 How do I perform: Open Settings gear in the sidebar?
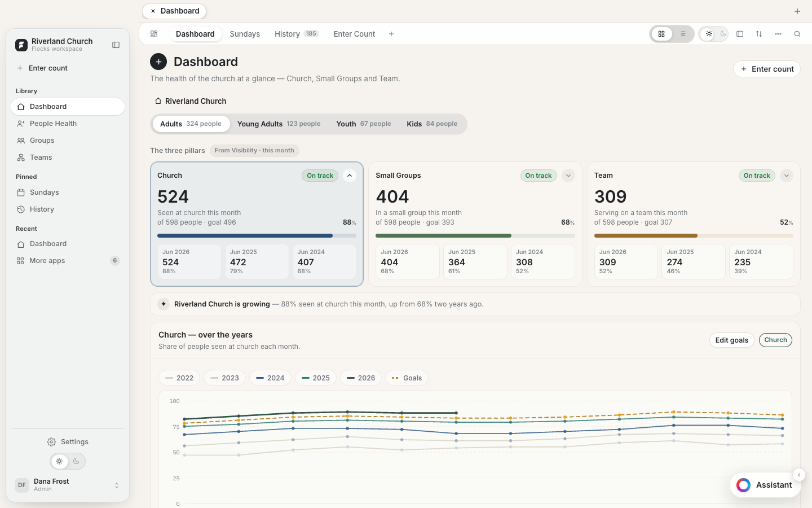[x=68, y=442]
